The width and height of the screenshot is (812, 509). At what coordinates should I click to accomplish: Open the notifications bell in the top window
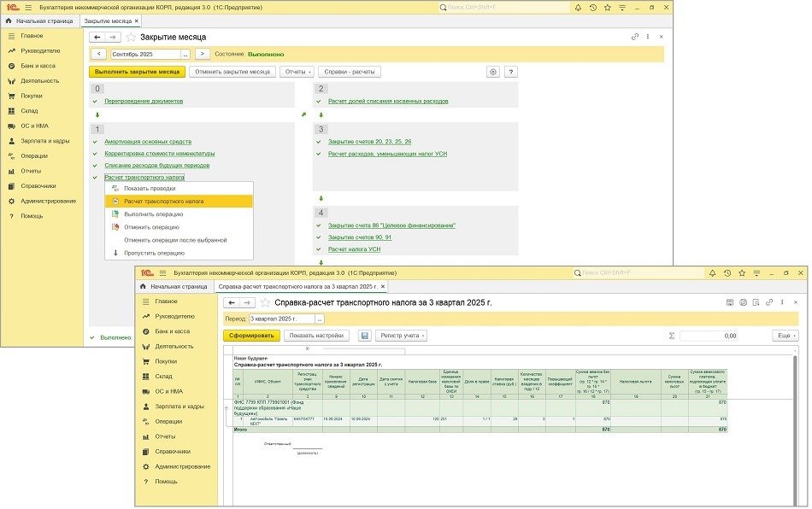[578, 7]
